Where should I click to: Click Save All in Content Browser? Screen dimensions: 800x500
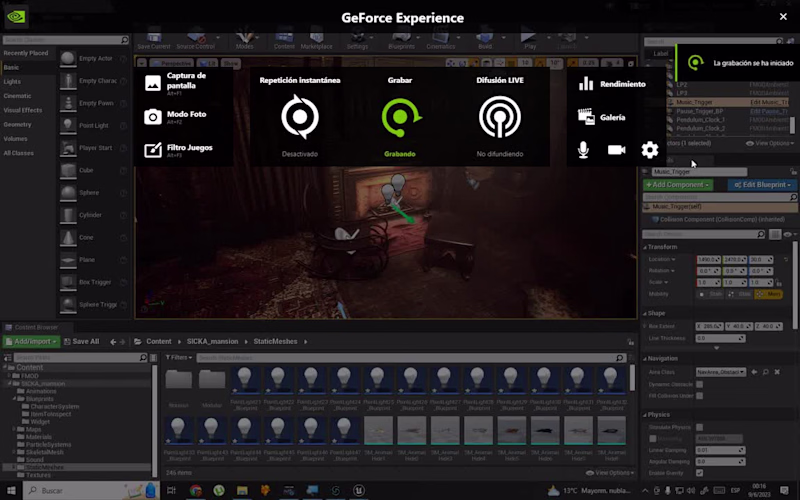coord(82,341)
